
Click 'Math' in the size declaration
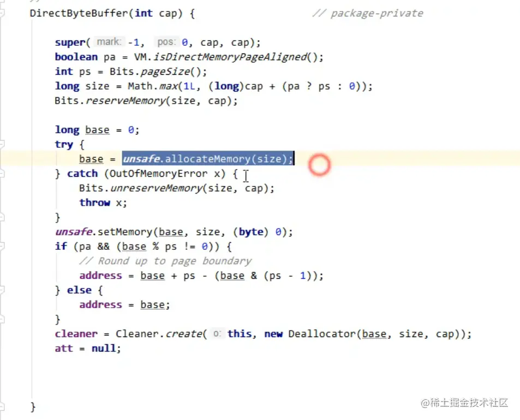(140, 86)
